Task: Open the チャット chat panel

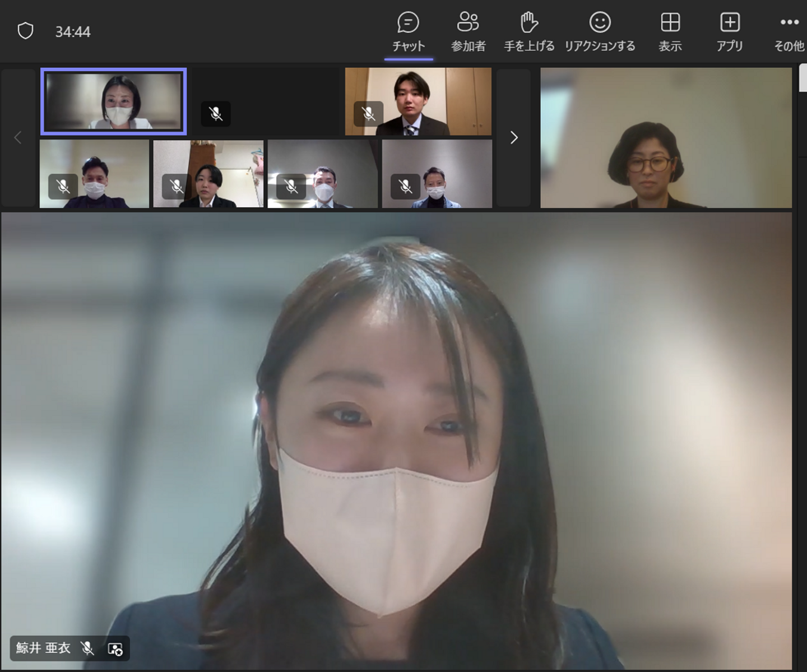Action: 409,32
